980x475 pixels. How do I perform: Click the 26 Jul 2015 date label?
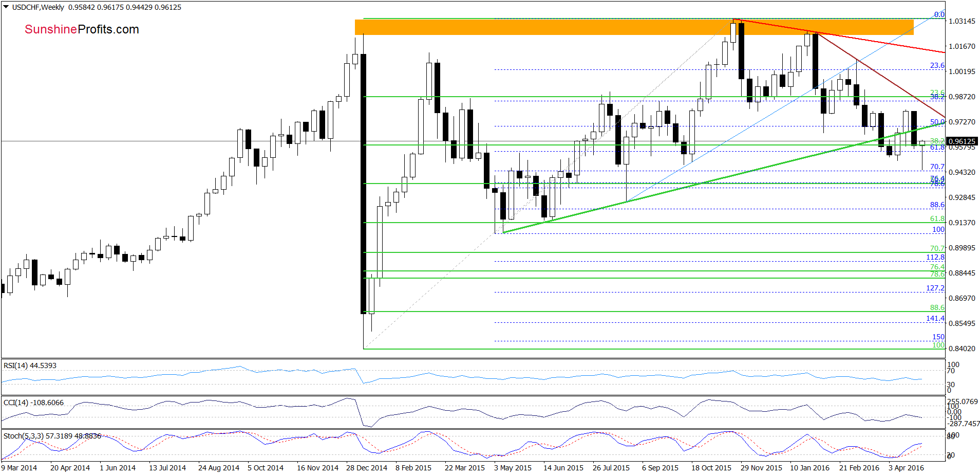(611, 468)
